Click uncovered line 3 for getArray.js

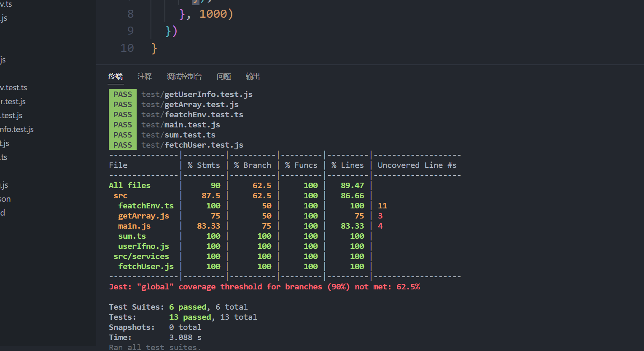[380, 216]
